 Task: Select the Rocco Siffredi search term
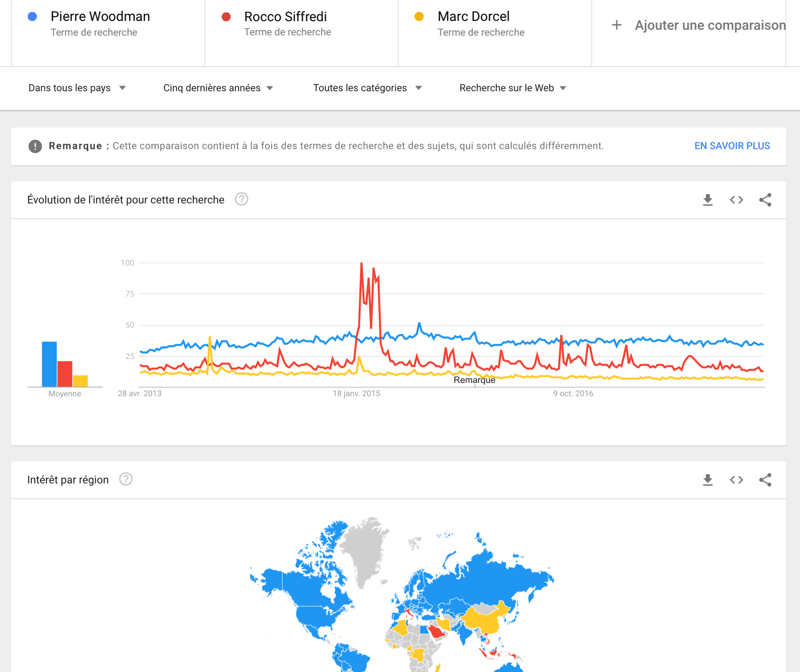click(x=285, y=17)
